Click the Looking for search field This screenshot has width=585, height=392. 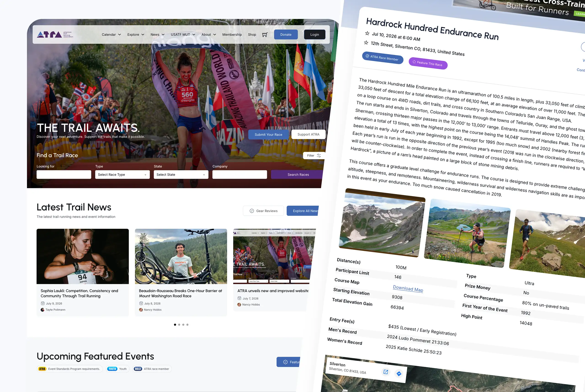point(64,174)
